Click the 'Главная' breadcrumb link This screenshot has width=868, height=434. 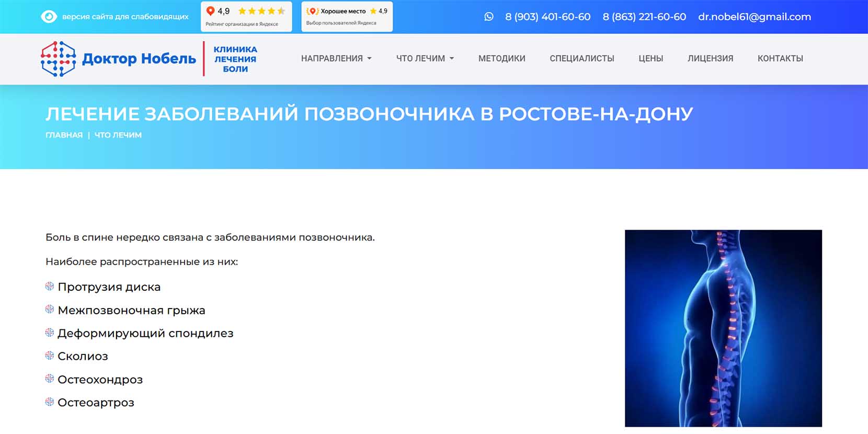pos(64,135)
